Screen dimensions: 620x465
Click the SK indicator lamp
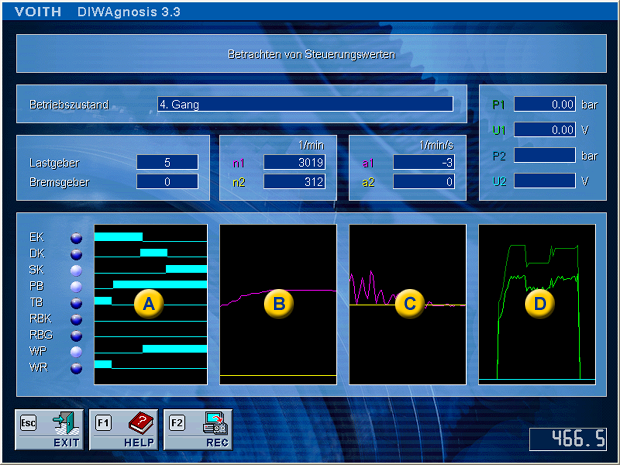76,270
